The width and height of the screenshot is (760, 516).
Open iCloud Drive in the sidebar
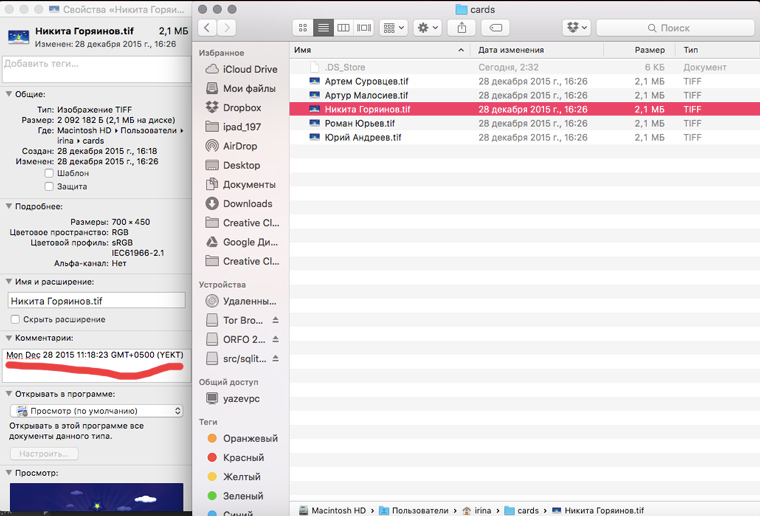pos(241,69)
